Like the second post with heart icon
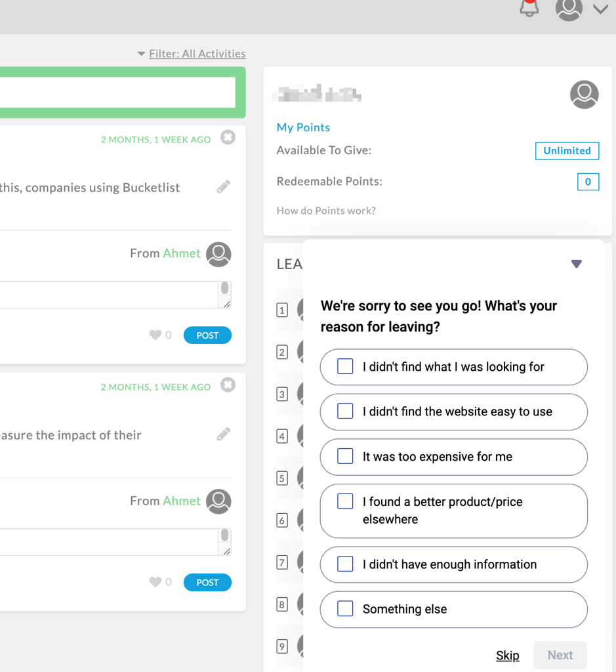 coord(155,582)
